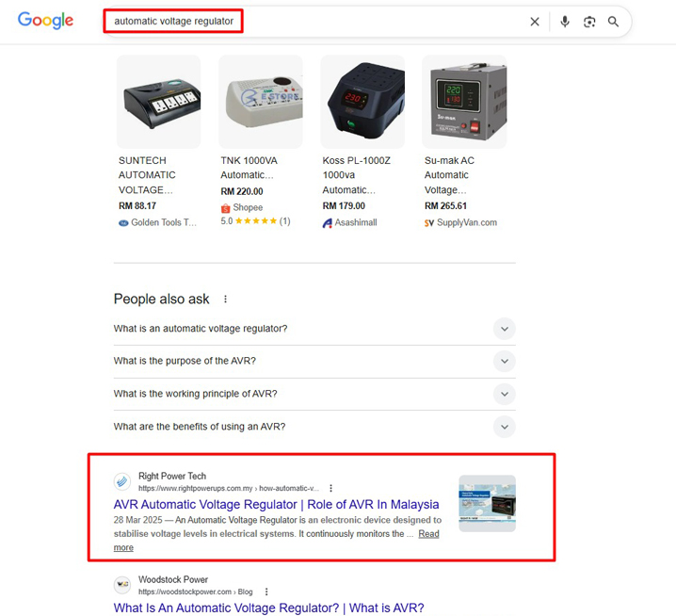The width and height of the screenshot is (676, 616).
Task: Click the search input field text
Action: [x=174, y=21]
